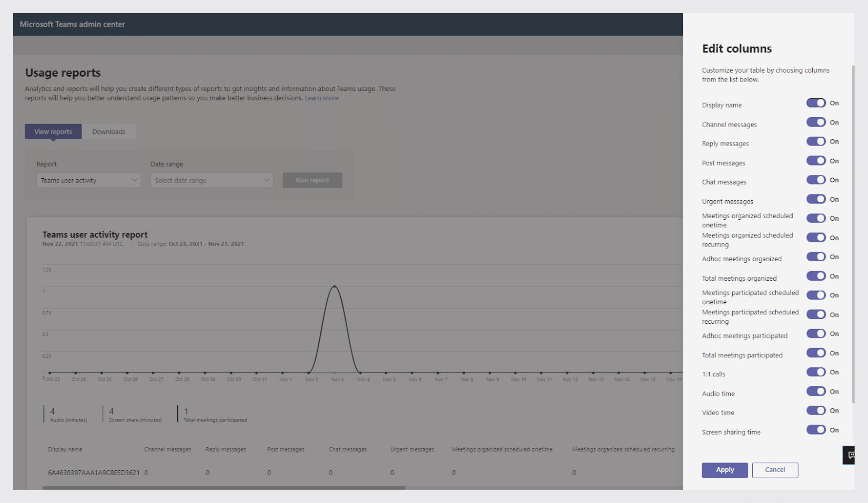Click the Channel messages table header
Image resolution: width=868 pixels, height=503 pixels.
click(x=168, y=449)
